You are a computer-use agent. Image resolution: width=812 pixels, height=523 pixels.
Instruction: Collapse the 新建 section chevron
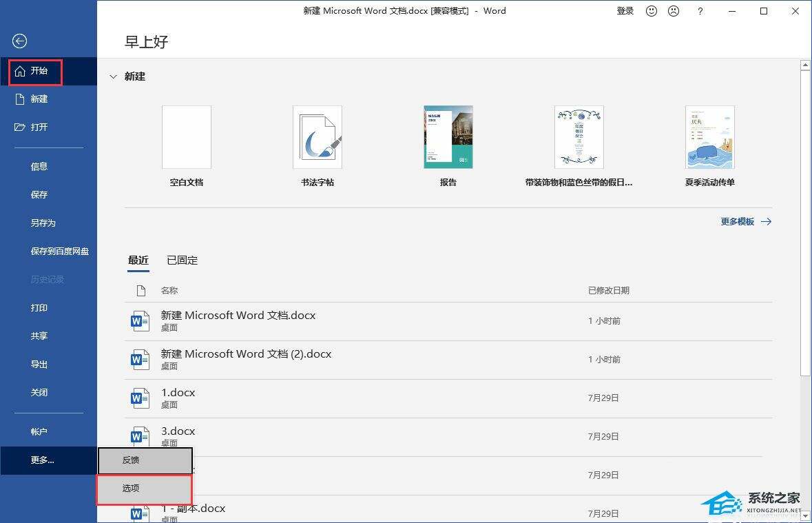pyautogui.click(x=114, y=76)
